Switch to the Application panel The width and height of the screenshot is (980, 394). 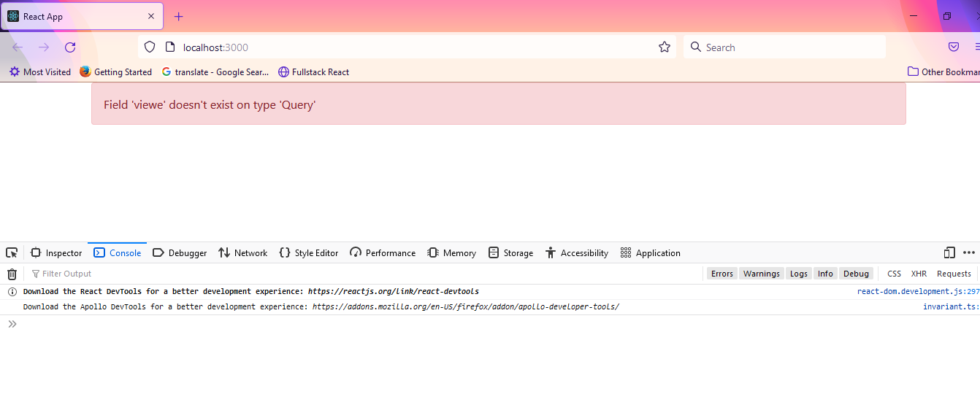tap(651, 253)
